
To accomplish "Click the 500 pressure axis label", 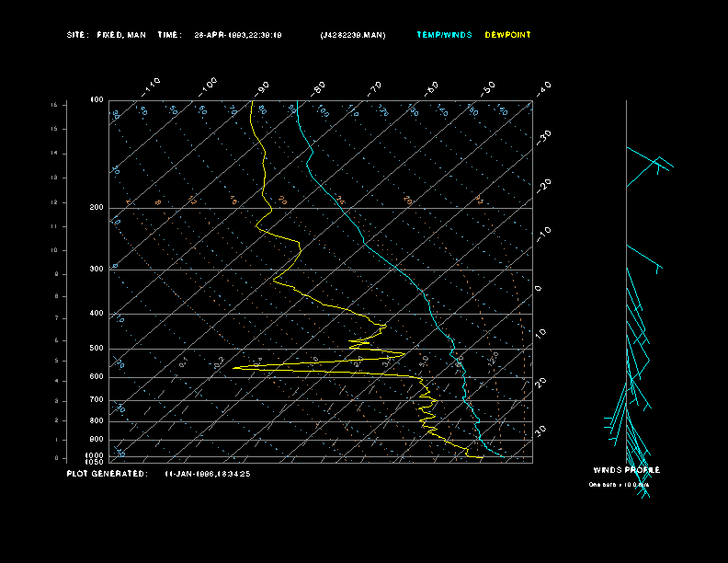I will coord(97,349).
